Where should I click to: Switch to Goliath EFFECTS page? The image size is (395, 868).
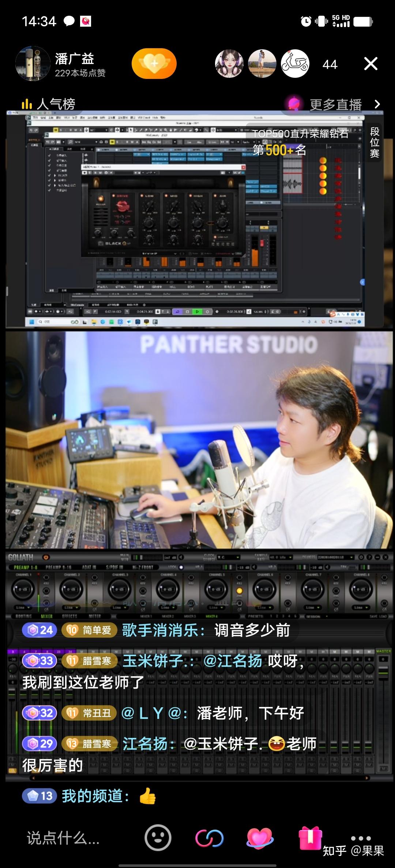69,616
